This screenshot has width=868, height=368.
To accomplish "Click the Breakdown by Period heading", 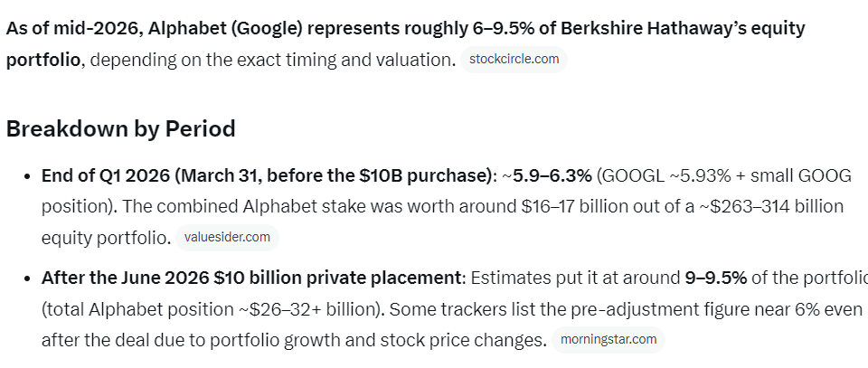I will click(120, 128).
